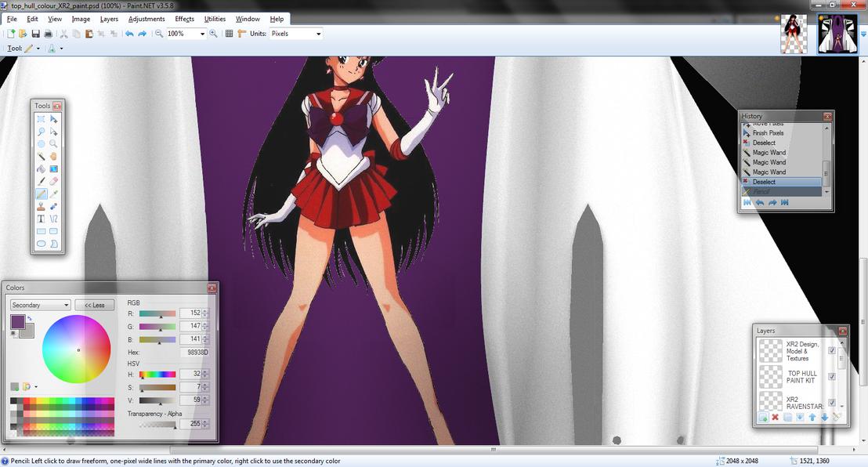This screenshot has height=467, width=868.
Task: Open the Utilities menu
Action: tap(215, 19)
